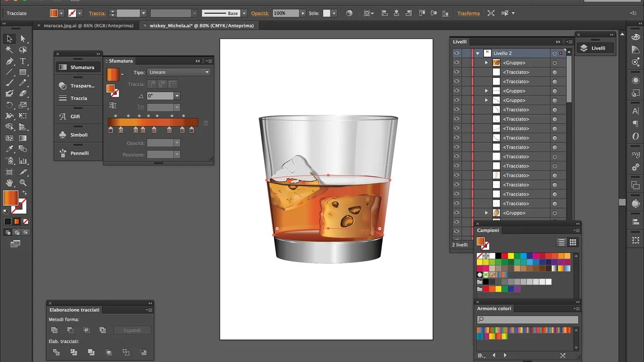The height and width of the screenshot is (362, 644).
Task: Open the Character panel icon in right dock
Action: click(636, 111)
